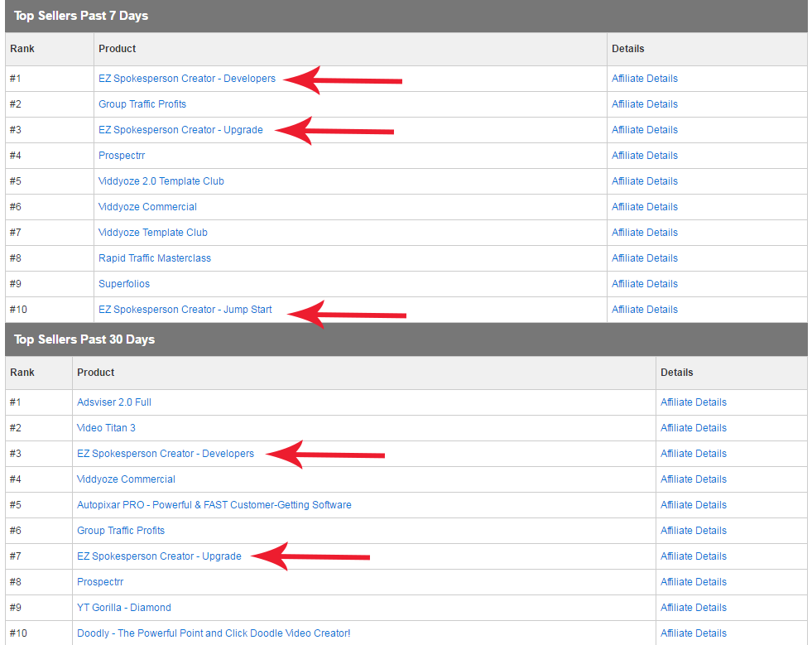Open Adsviser 2.0 Full product link

(114, 402)
